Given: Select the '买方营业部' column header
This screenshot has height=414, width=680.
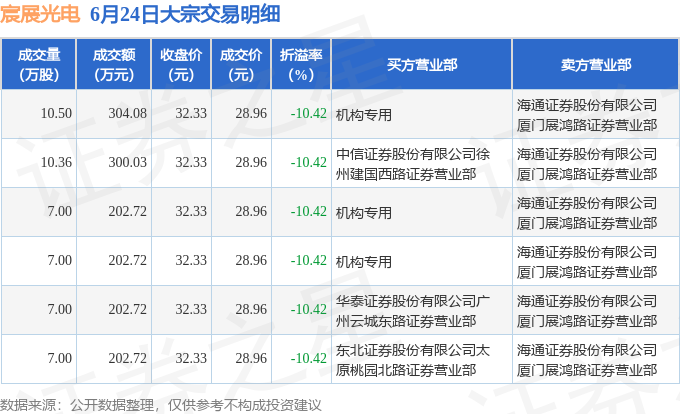Looking at the screenshot, I should 422,65.
